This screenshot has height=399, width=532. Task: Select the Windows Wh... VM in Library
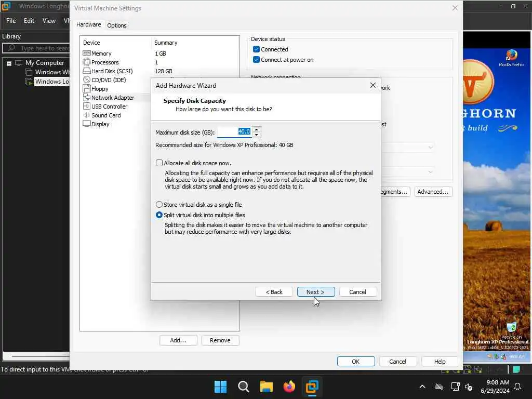tap(52, 72)
